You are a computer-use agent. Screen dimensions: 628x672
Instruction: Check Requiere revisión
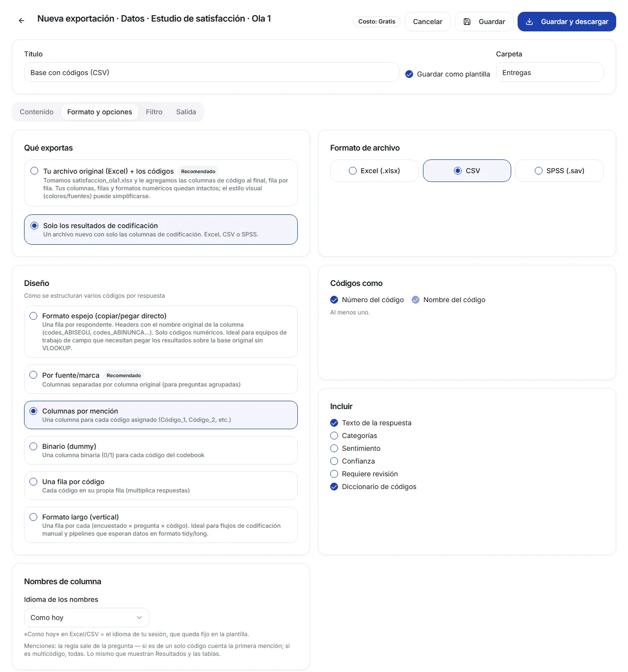[x=334, y=474]
